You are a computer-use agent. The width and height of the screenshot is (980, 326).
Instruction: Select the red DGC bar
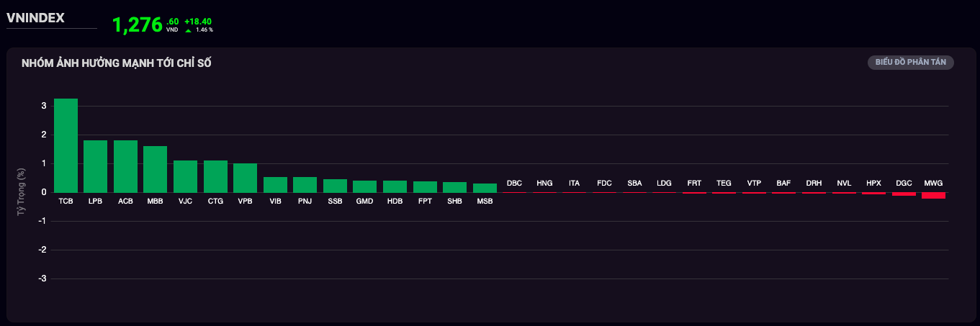click(x=904, y=194)
